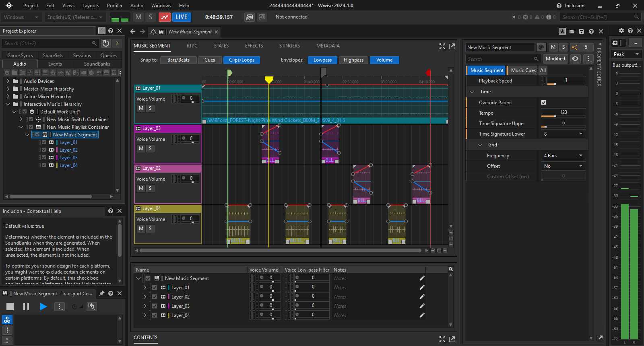Click the edit notes pencil for Layer_02
Viewport: 644px width, 346px height.
422,297
